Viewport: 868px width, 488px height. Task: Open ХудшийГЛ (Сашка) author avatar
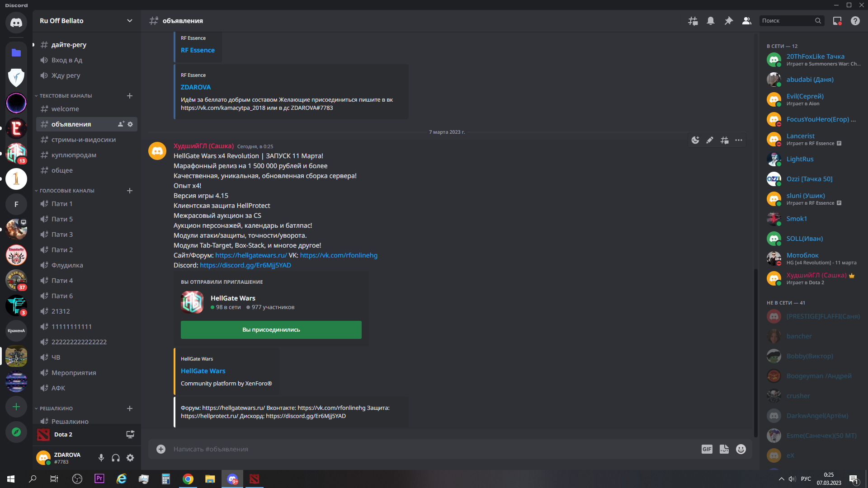pos(157,151)
